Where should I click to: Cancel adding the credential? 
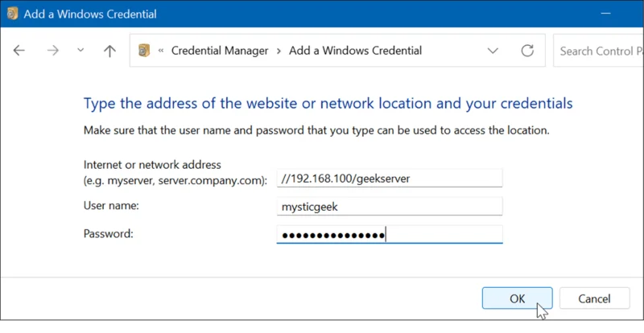pos(594,298)
